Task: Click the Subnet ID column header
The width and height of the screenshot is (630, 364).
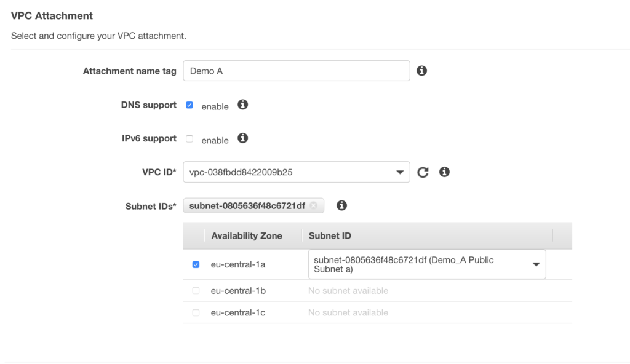Action: 330,236
